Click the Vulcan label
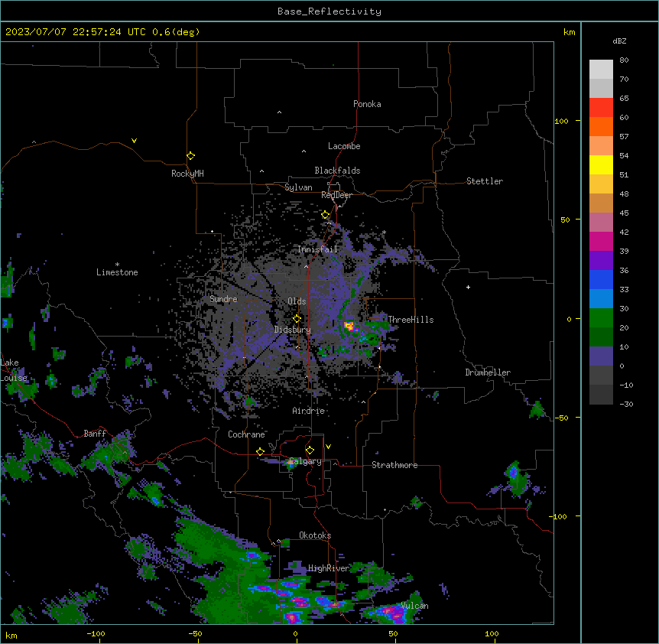Viewport: 659px width, 644px height. (x=415, y=606)
